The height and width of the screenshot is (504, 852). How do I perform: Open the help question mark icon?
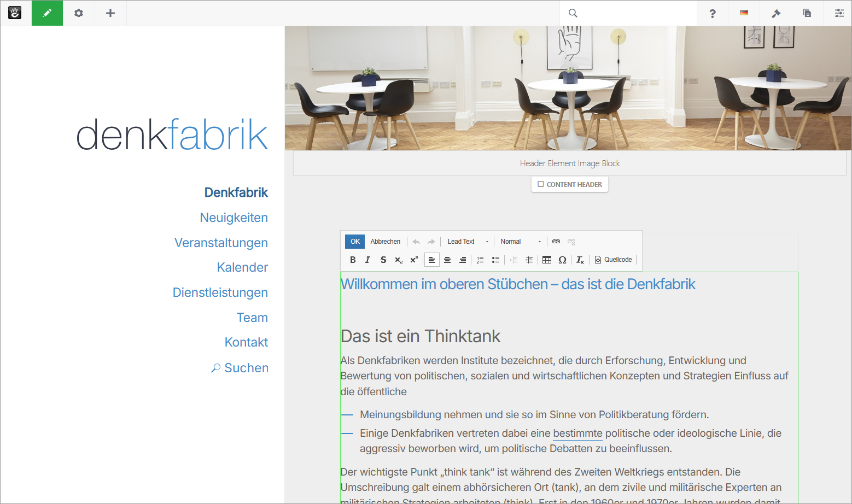point(712,13)
